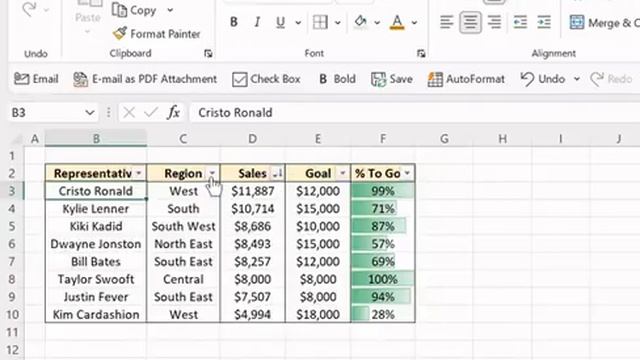Viewport: 640px width, 360px height.
Task: Click Merge & Center button
Action: (x=604, y=23)
